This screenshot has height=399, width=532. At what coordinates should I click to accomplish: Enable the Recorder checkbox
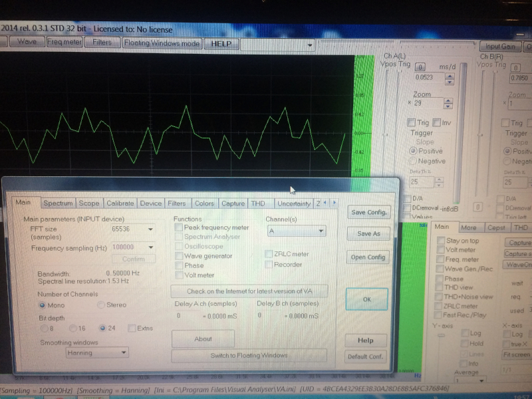pos(269,264)
